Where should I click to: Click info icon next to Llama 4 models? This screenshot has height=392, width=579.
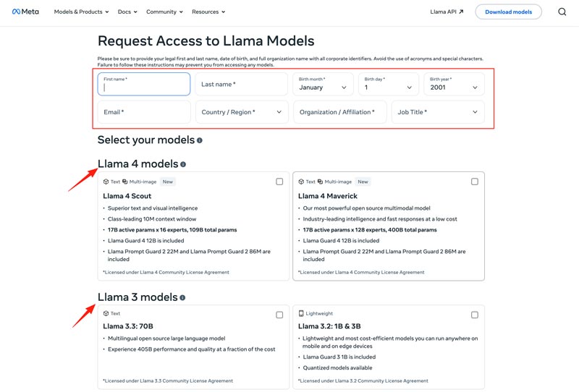(x=183, y=165)
